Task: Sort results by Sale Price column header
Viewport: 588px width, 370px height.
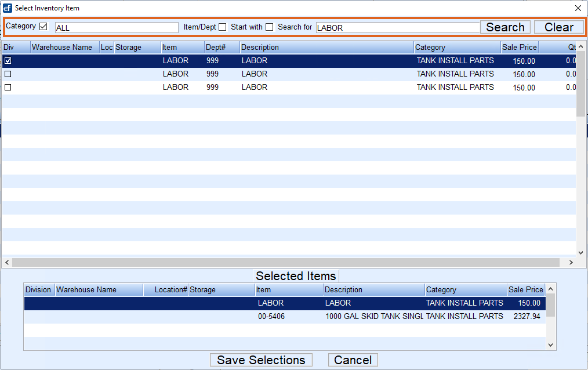Action: click(520, 47)
